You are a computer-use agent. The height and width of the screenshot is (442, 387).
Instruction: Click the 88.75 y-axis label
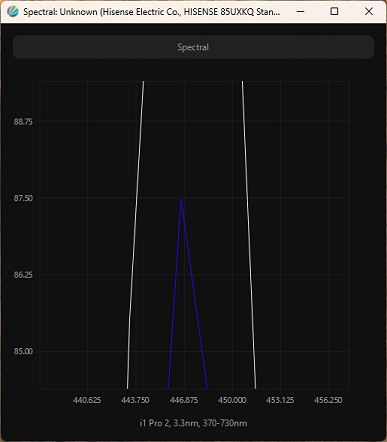tap(23, 122)
